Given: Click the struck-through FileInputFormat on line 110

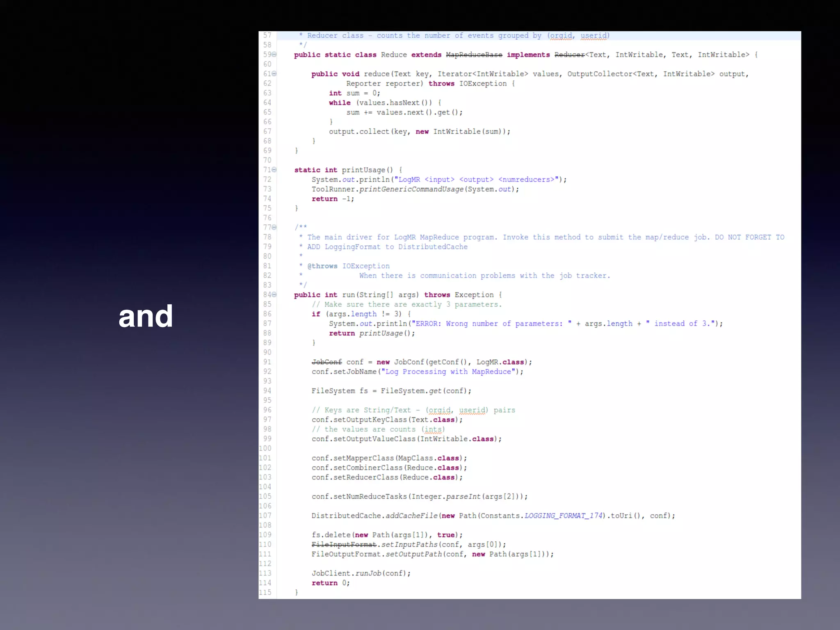Looking at the screenshot, I should click(344, 544).
